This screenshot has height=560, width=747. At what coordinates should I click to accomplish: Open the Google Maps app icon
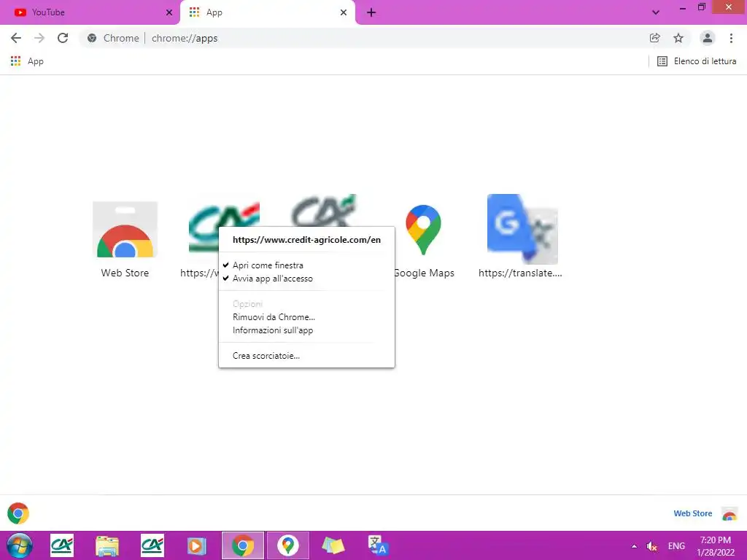[424, 230]
